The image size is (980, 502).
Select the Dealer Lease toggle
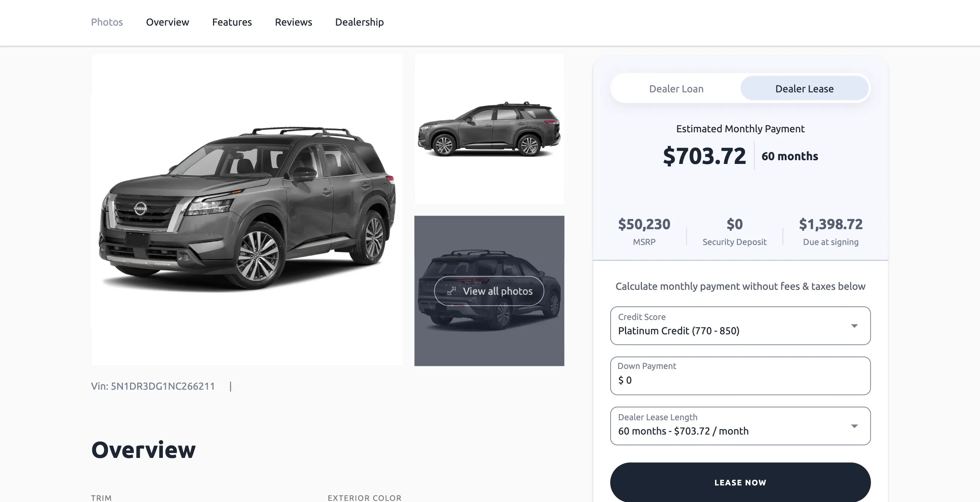(x=804, y=89)
